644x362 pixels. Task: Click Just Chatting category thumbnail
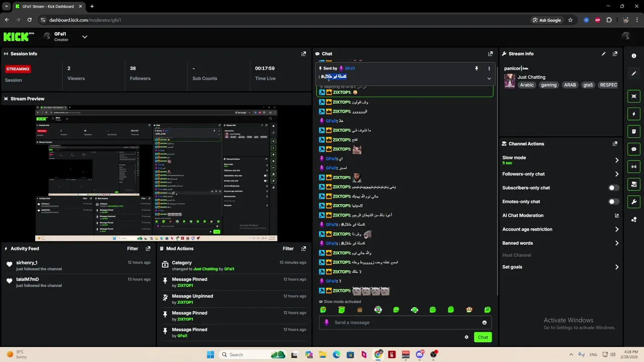pos(510,81)
